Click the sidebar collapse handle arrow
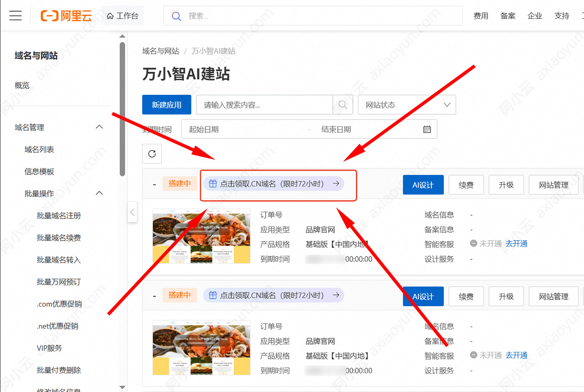 tap(132, 212)
